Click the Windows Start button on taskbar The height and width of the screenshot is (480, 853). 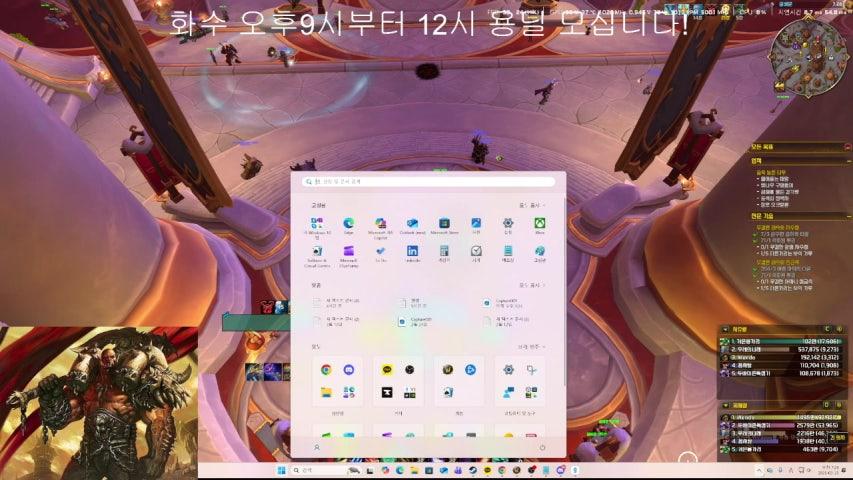click(281, 470)
